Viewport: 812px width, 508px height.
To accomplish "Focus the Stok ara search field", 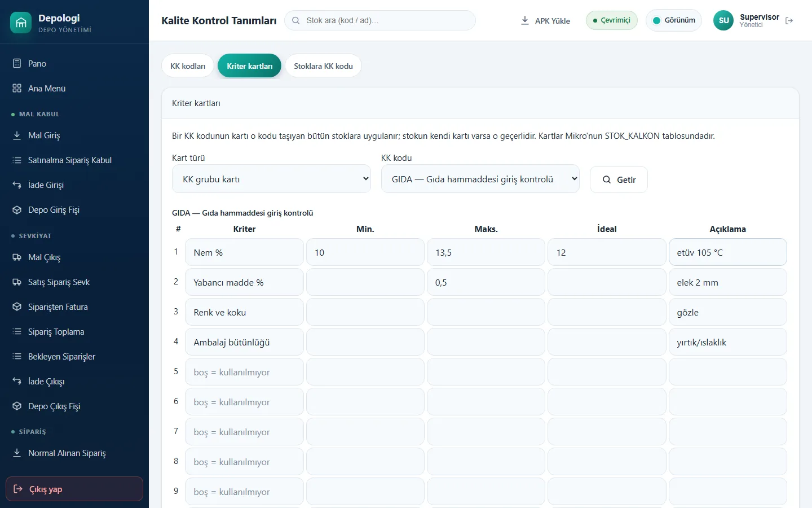I will [x=380, y=20].
